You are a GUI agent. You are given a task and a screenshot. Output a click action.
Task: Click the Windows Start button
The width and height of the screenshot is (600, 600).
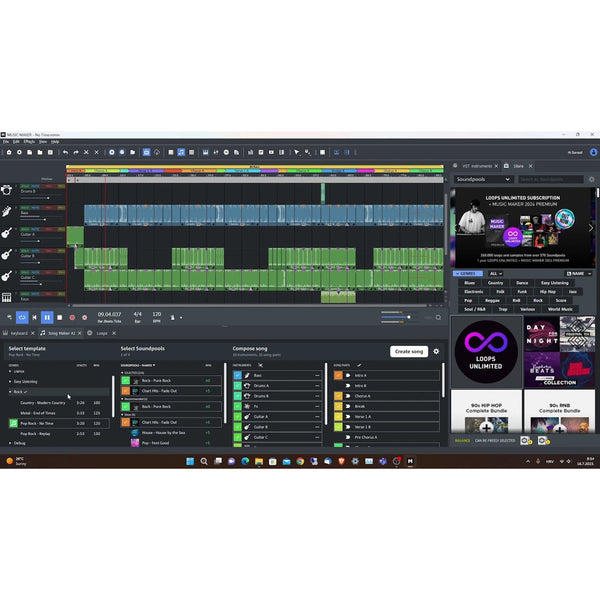coord(190,461)
